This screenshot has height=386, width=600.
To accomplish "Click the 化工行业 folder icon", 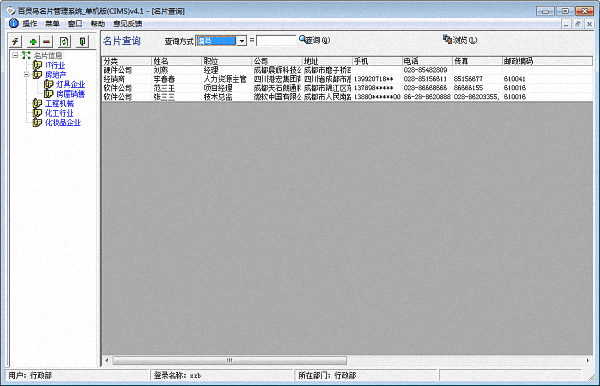I will click(37, 113).
